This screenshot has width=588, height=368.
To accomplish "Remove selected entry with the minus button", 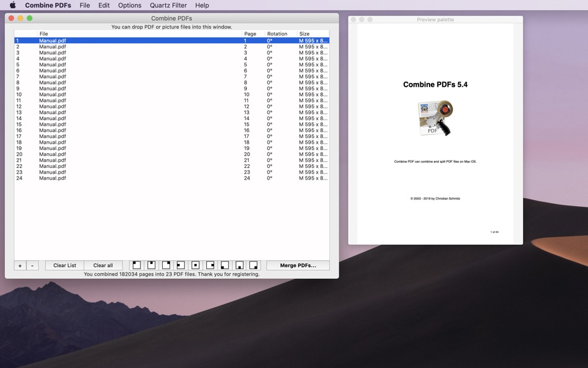I will point(32,266).
